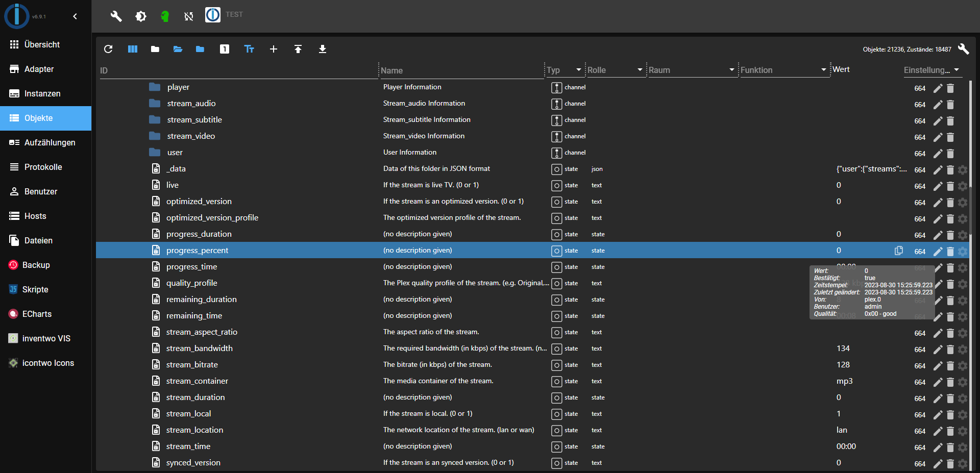
Task: Refresh the objects tree
Action: tap(108, 49)
